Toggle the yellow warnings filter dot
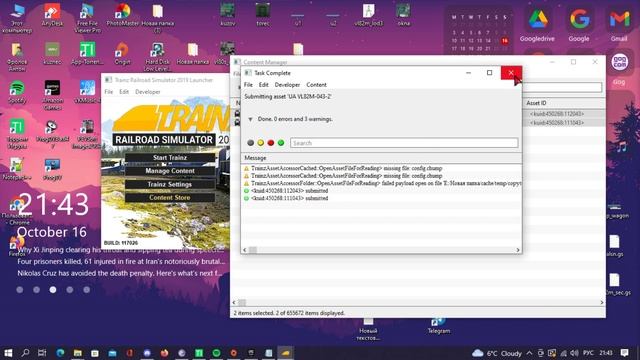The width and height of the screenshot is (640, 360). [260, 143]
